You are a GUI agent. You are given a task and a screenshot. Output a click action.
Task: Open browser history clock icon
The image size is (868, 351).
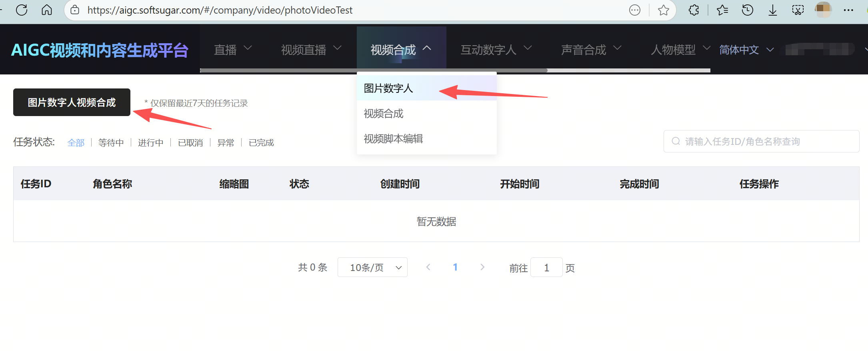click(x=747, y=10)
